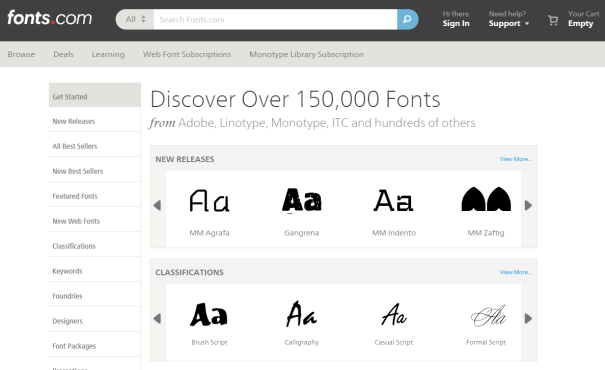Click Discover Over 150,000 Fonts heading

[295, 100]
